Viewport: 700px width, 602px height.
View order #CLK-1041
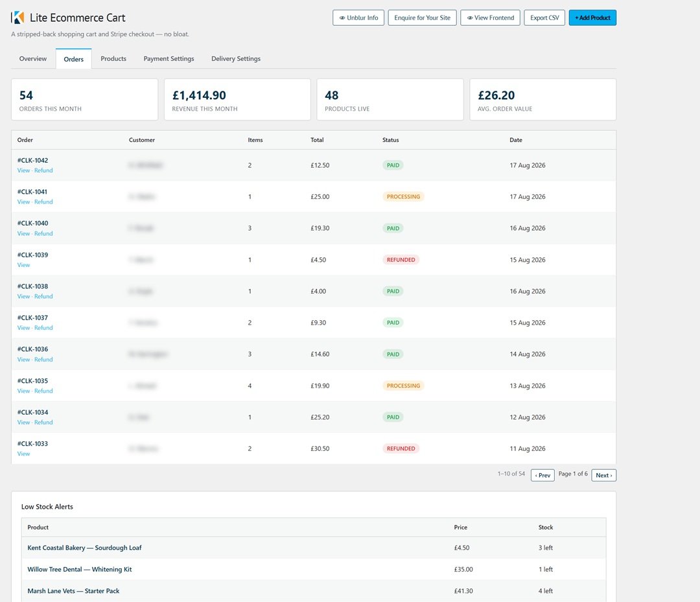coord(24,202)
